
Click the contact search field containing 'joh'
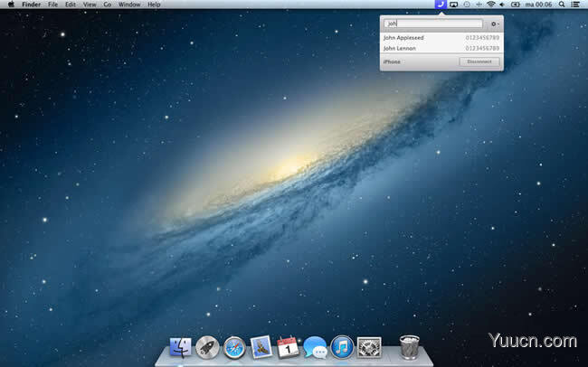(433, 24)
